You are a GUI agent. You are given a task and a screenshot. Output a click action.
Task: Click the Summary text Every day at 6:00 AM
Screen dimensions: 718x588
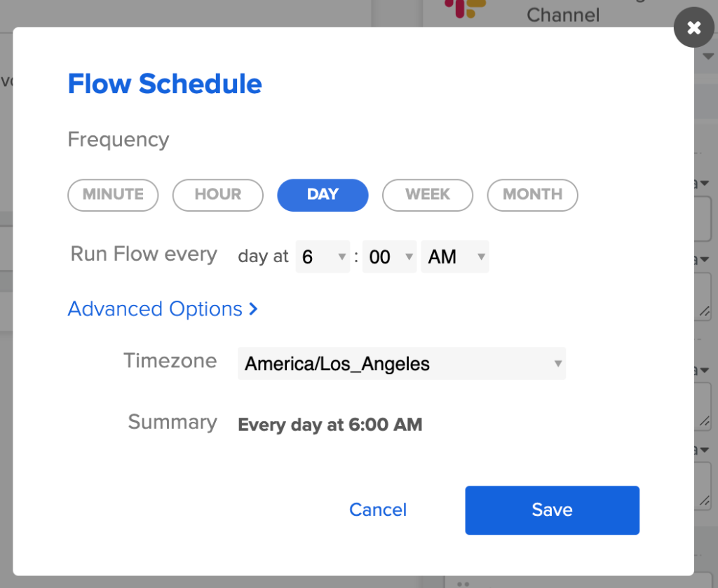tap(330, 425)
